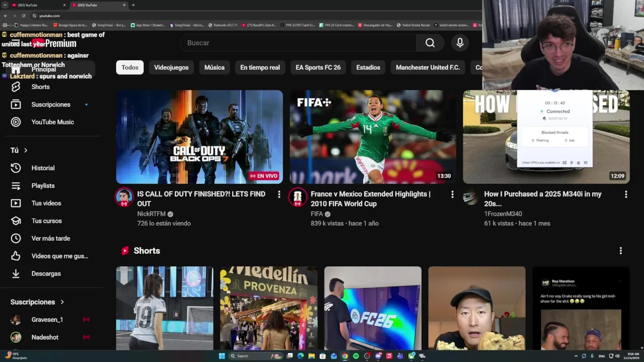This screenshot has height=362, width=644.
Task: Open the Windows Start menu
Action: (222, 356)
